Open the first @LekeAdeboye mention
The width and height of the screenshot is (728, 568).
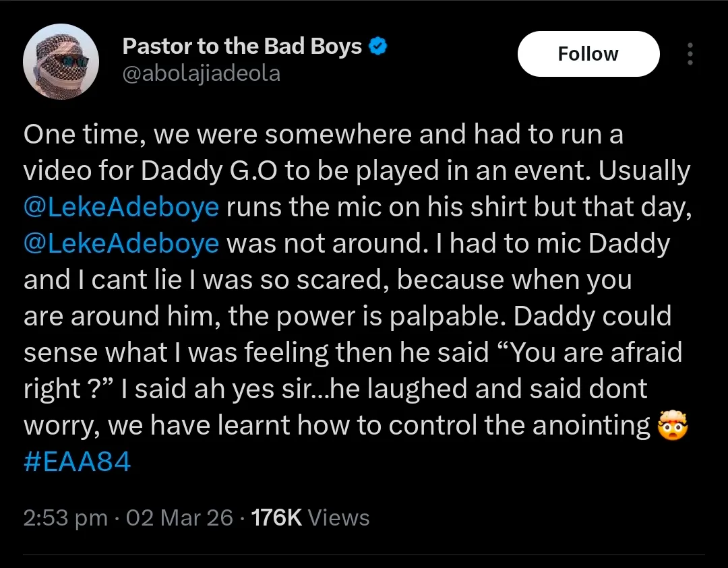pos(121,207)
